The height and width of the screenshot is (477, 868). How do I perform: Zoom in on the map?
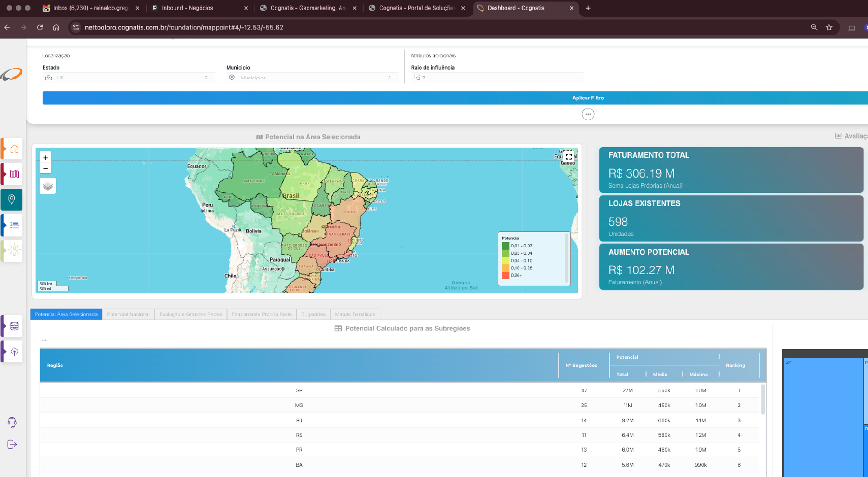[46, 158]
